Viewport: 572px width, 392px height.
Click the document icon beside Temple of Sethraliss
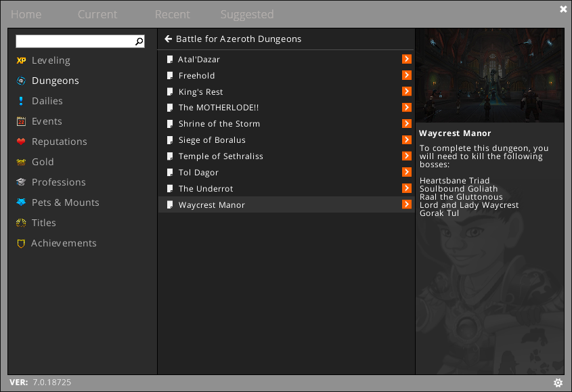click(170, 156)
